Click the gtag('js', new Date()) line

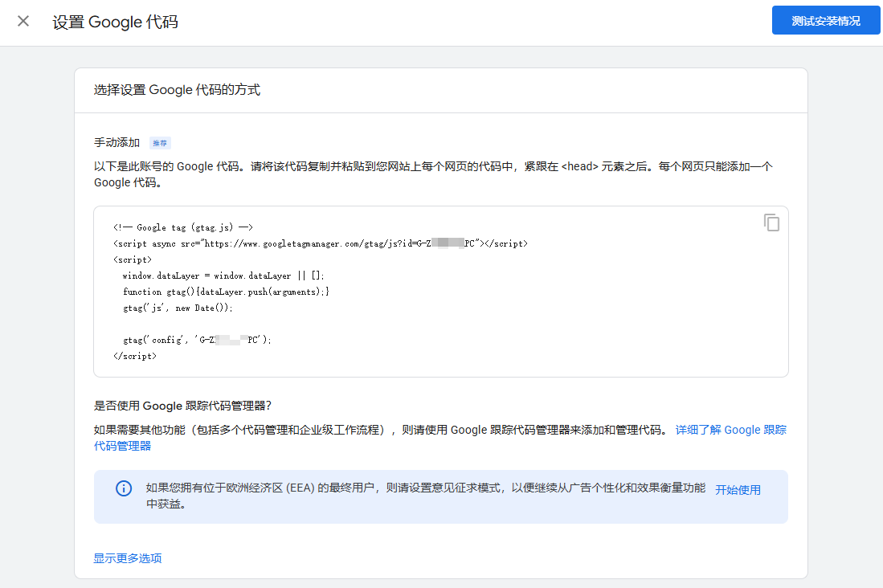click(x=177, y=308)
